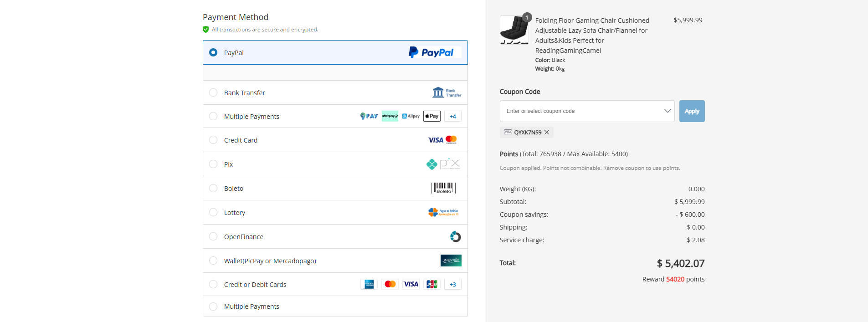Expand the +4 more payment methods badge

[452, 116]
